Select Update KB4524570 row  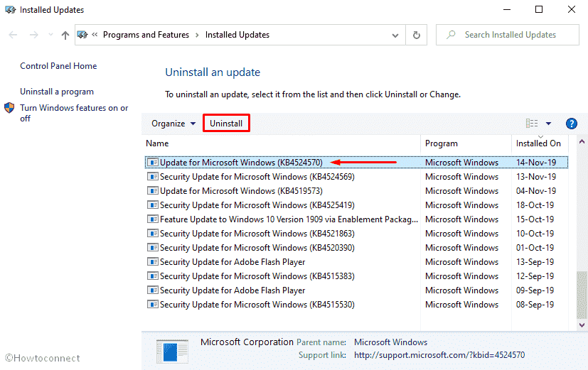[356, 163]
